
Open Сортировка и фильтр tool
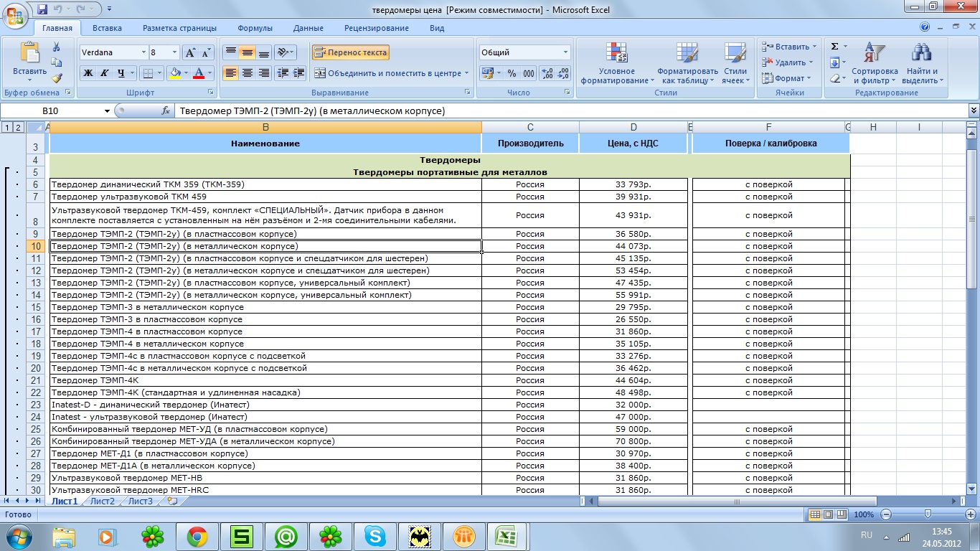[x=874, y=63]
